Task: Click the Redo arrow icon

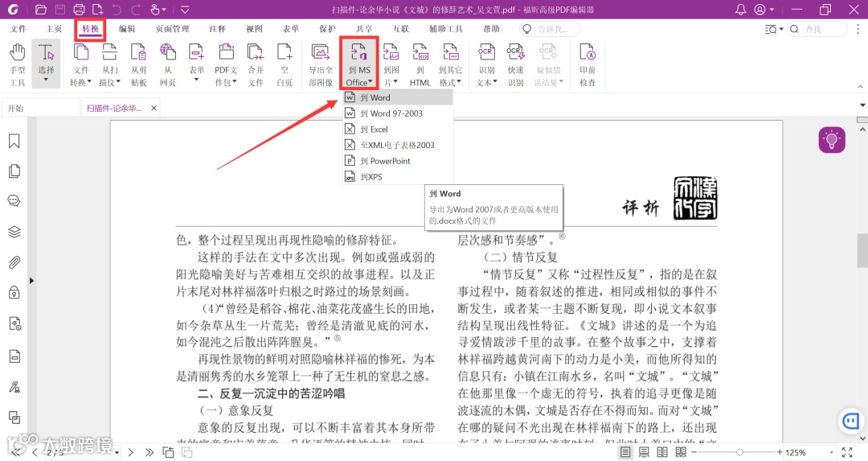Action: coord(136,10)
